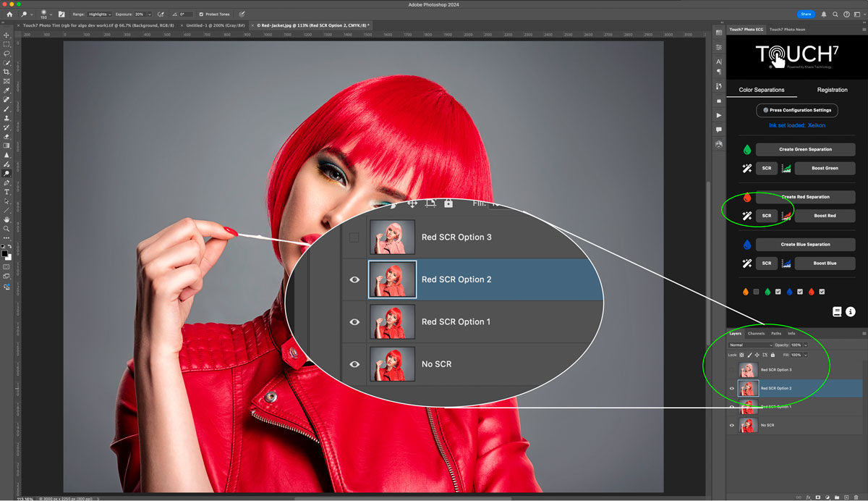
Task: Open notifications bell icon at top right
Action: pyautogui.click(x=824, y=14)
